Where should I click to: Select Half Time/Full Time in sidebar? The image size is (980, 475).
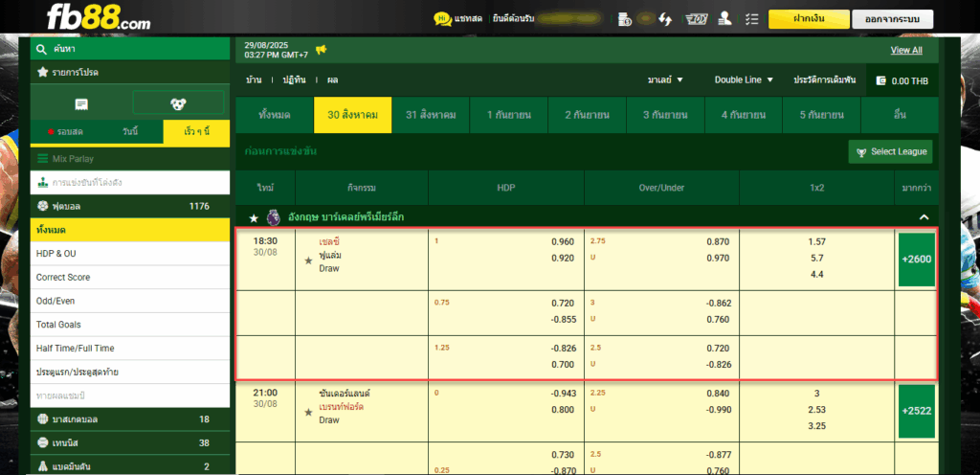coord(130,349)
